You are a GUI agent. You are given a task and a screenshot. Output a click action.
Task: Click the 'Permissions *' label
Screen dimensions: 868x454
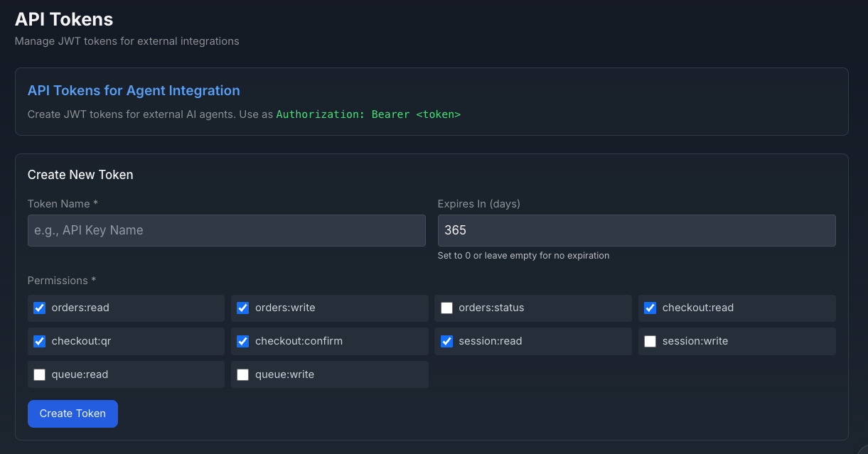tap(62, 280)
